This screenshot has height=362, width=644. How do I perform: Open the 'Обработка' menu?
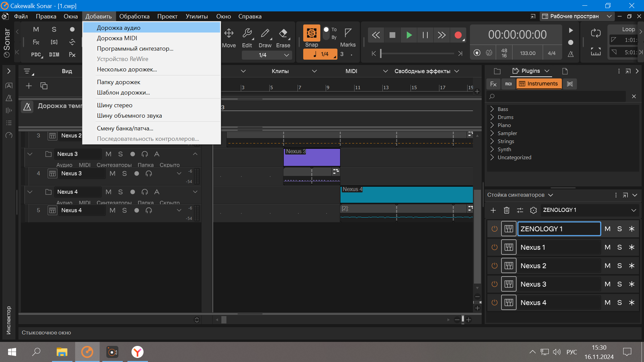(134, 16)
